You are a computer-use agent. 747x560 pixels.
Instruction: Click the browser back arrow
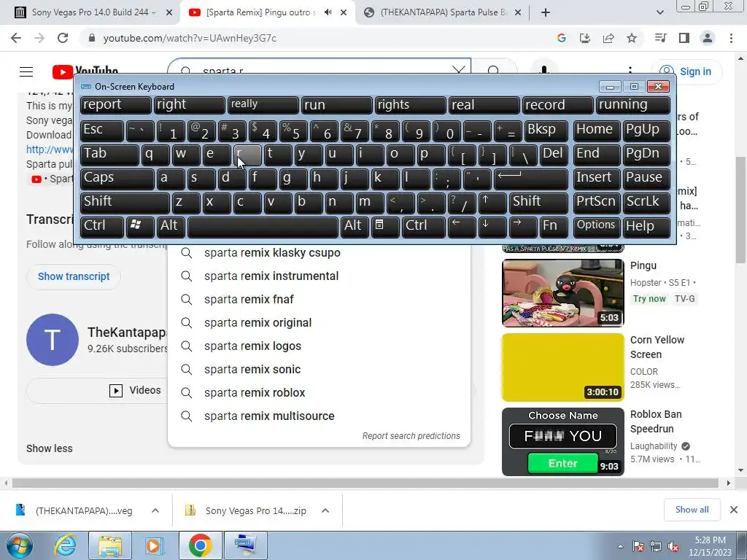click(16, 38)
